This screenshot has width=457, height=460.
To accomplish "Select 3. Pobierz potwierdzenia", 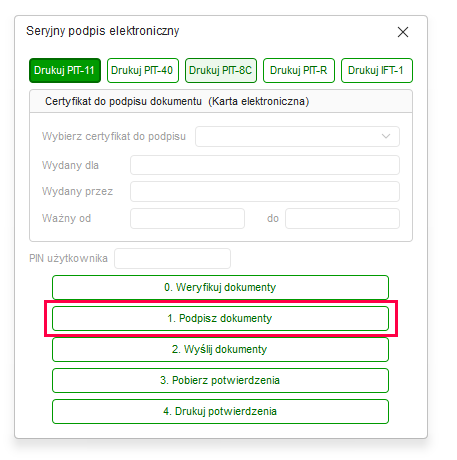I will [220, 380].
